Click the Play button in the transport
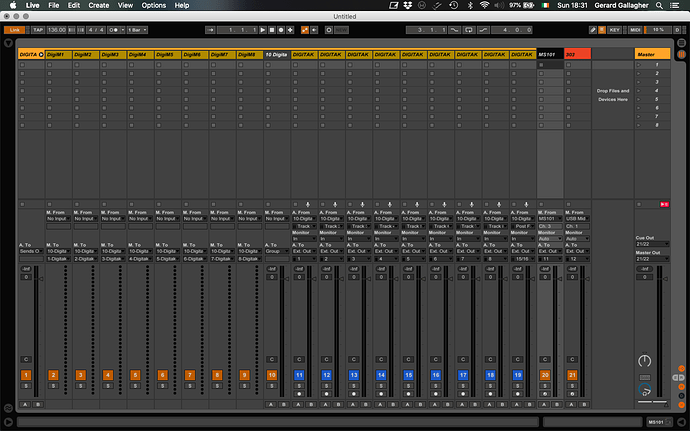 tap(263, 30)
